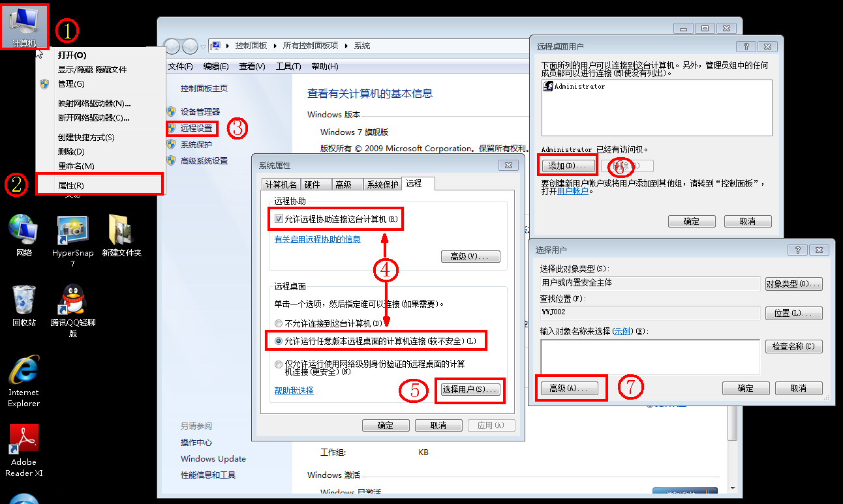Open the 帮助(H) menu
Screen dimensions: 843x504
point(325,67)
